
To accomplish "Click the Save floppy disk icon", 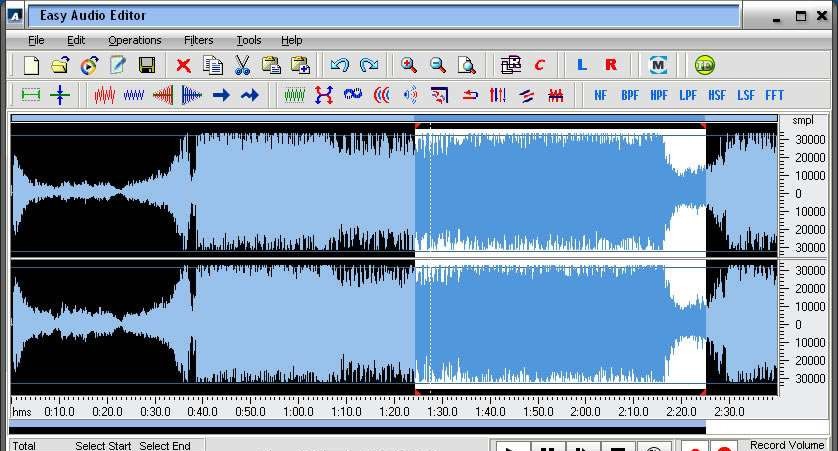I will coord(147,66).
